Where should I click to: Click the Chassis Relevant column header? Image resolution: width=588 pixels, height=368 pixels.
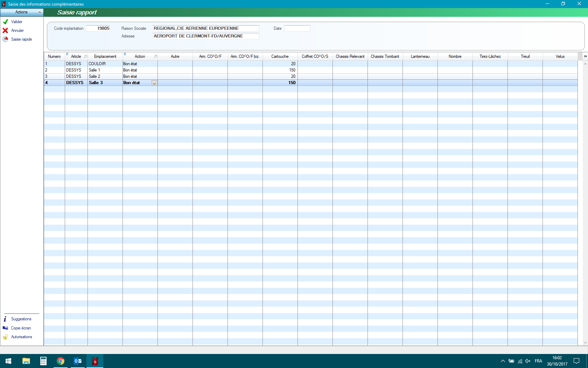click(350, 56)
